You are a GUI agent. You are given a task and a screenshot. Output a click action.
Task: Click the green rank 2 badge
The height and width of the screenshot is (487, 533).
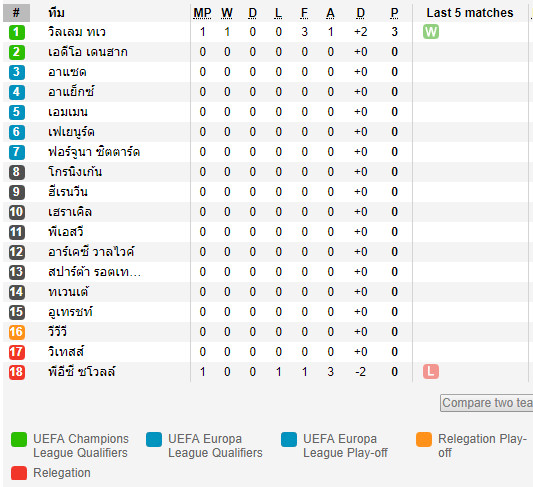(17, 52)
